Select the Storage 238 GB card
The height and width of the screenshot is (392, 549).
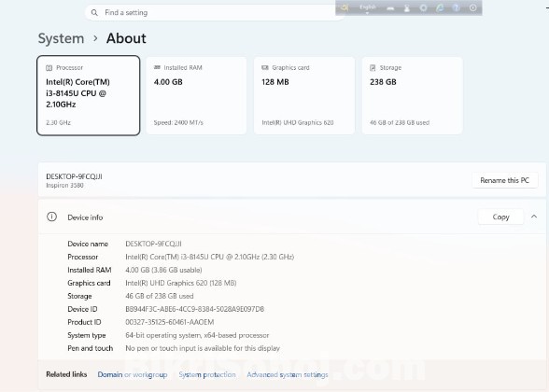pyautogui.click(x=412, y=95)
